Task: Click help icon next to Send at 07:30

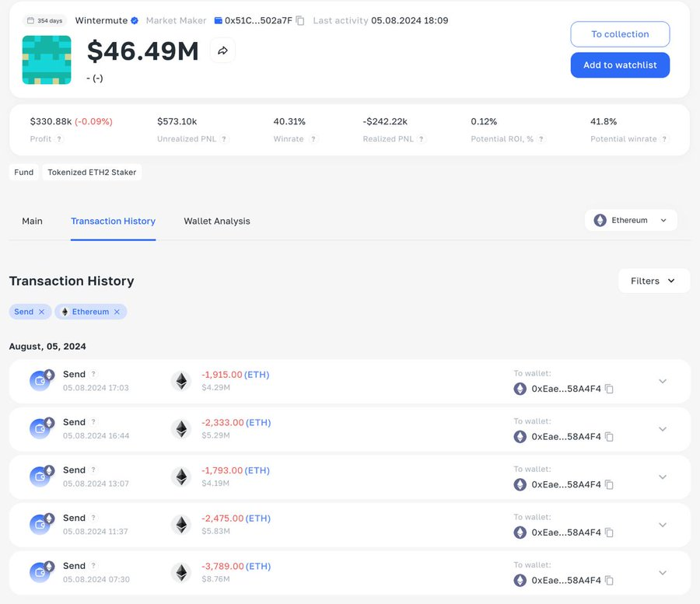Action: tap(93, 566)
